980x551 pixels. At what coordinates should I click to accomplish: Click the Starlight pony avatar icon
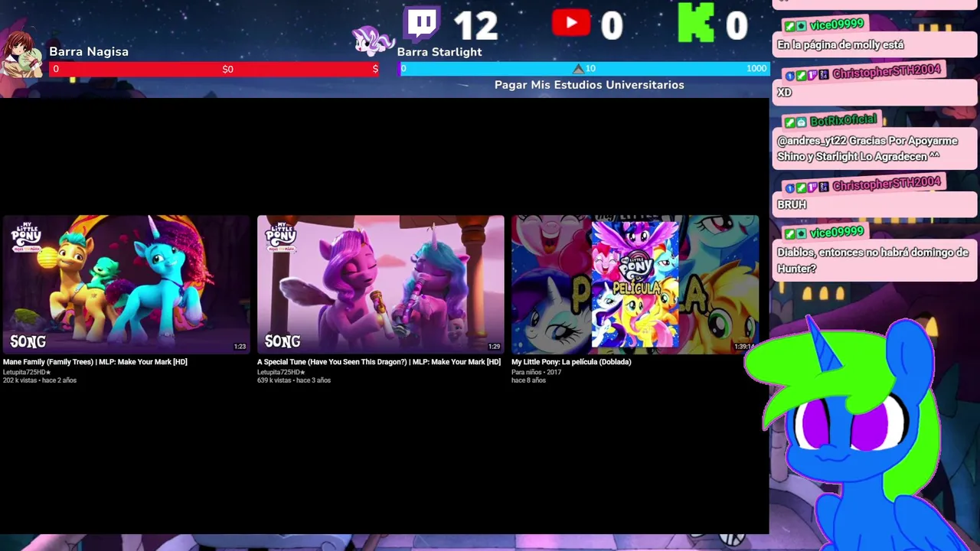(x=373, y=41)
